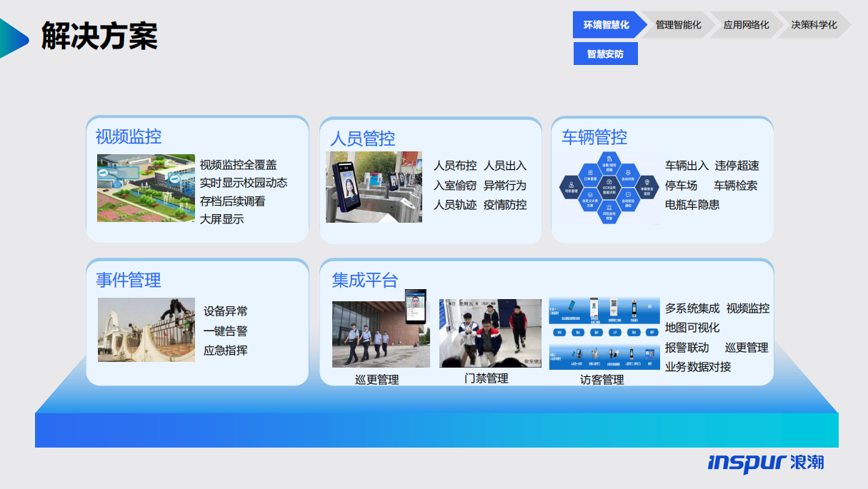The height and width of the screenshot is (489, 868).
Task: Click the 智慧安防 sub-tab
Action: coord(606,54)
